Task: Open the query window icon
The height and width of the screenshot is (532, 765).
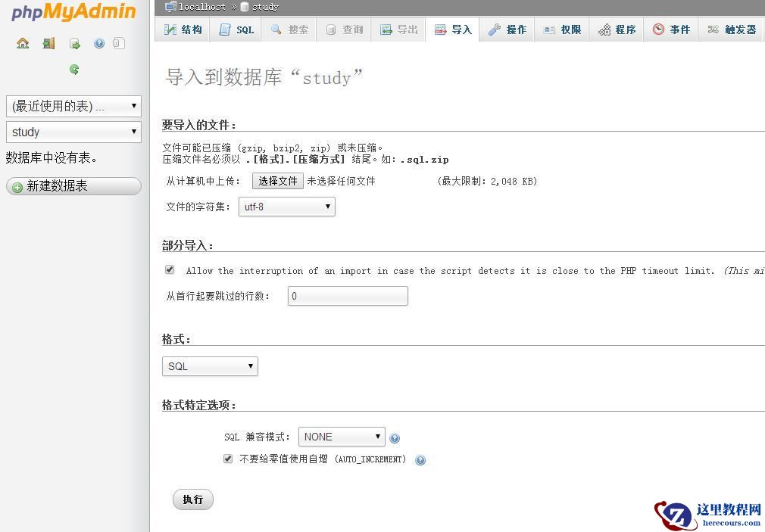Action: [x=75, y=43]
